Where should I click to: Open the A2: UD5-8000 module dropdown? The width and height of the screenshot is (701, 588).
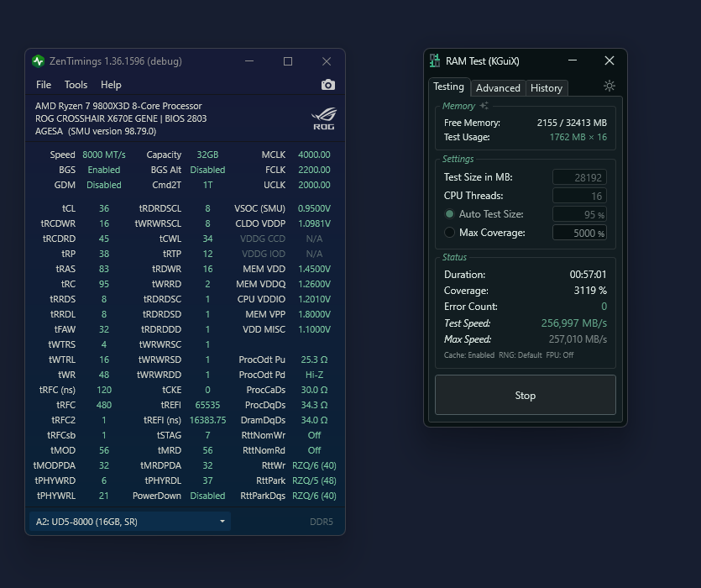point(130,522)
